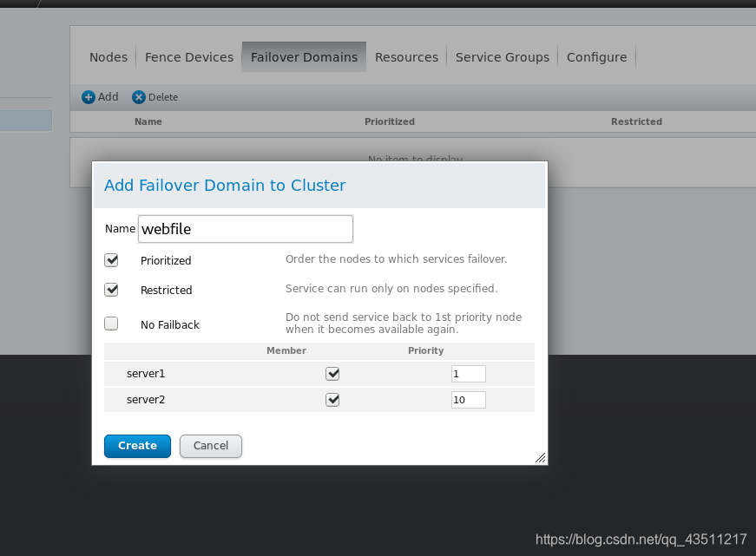Click the dialog resize grip icon

point(540,458)
